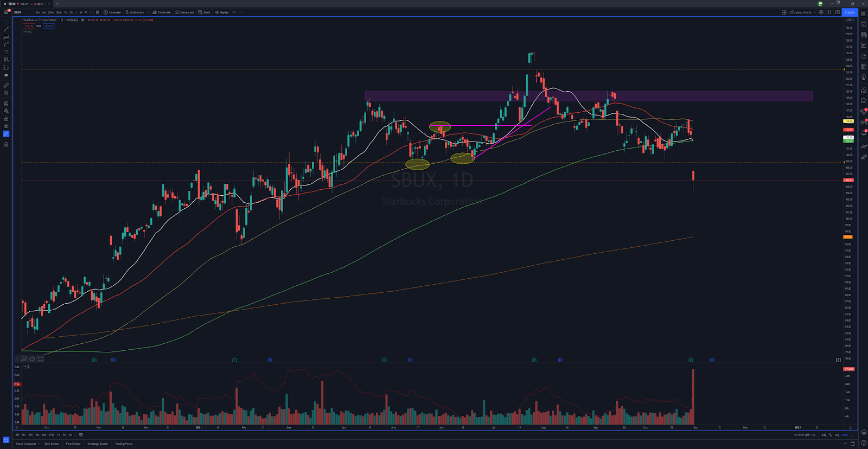Open the alerts clock panel in right sidebar
868x449 pixels.
pyautogui.click(x=864, y=24)
